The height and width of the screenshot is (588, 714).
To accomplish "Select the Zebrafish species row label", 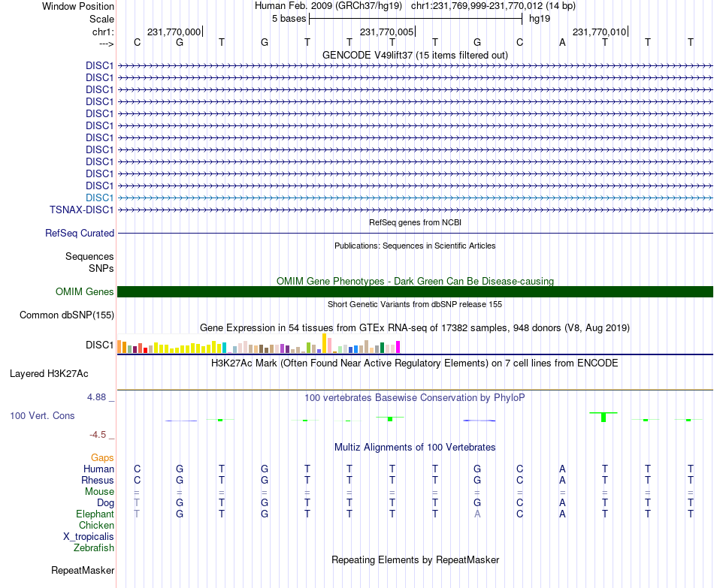I will coord(94,547).
